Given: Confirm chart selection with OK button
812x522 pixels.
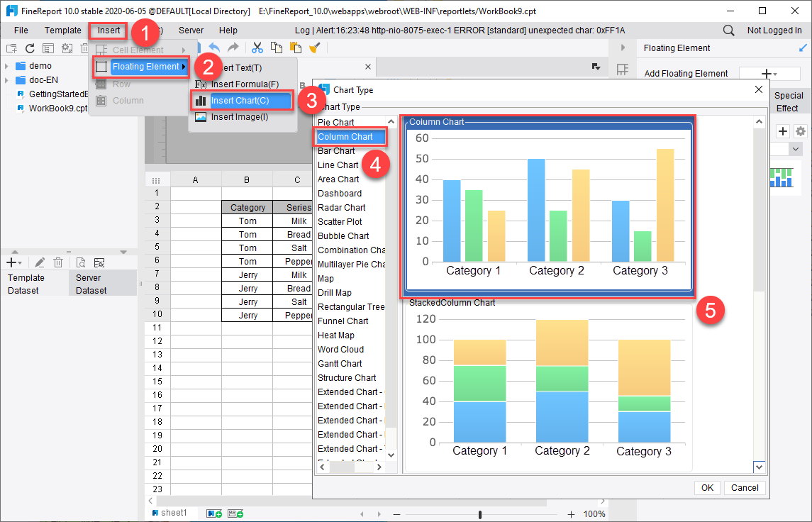Looking at the screenshot, I should 707,487.
